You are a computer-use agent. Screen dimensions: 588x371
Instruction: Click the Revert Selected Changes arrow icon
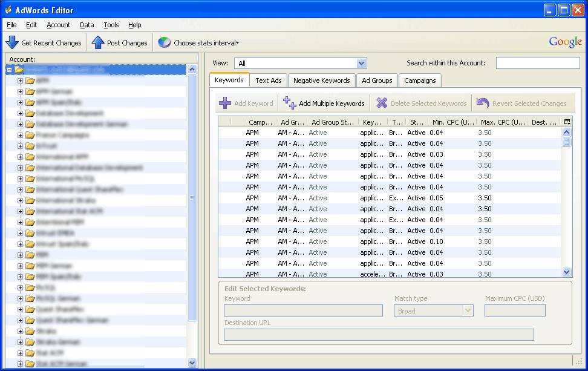point(483,103)
